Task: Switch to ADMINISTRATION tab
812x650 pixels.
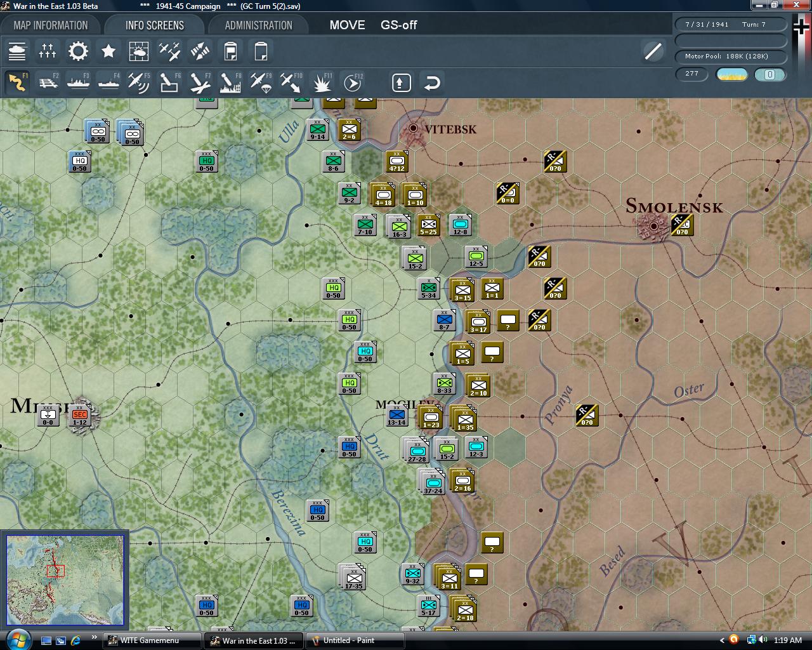Action: click(258, 25)
